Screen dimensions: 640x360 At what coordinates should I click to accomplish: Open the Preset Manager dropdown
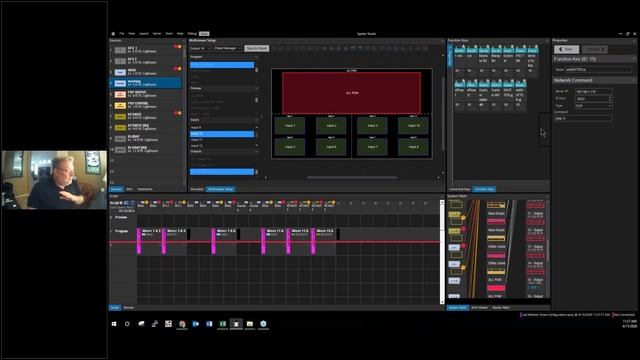point(227,48)
